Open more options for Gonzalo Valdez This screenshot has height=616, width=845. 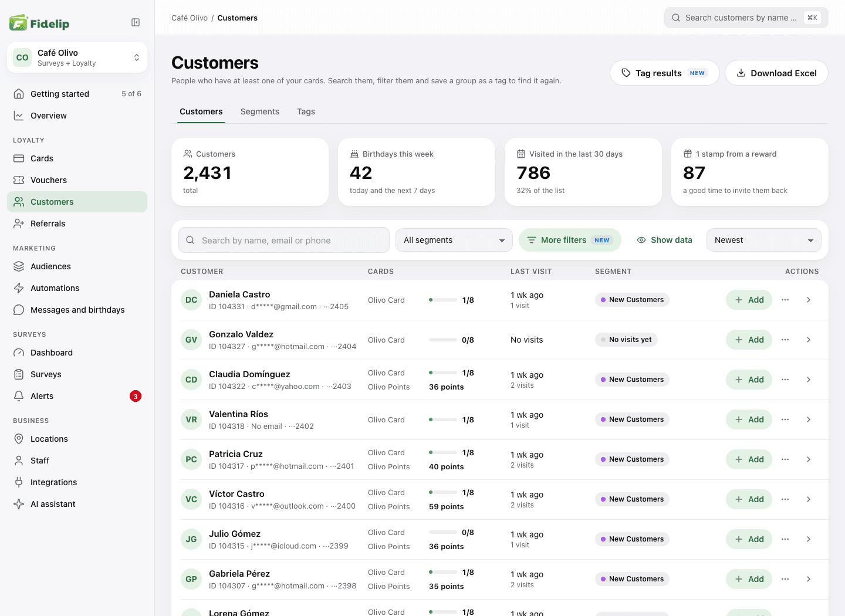tap(785, 340)
